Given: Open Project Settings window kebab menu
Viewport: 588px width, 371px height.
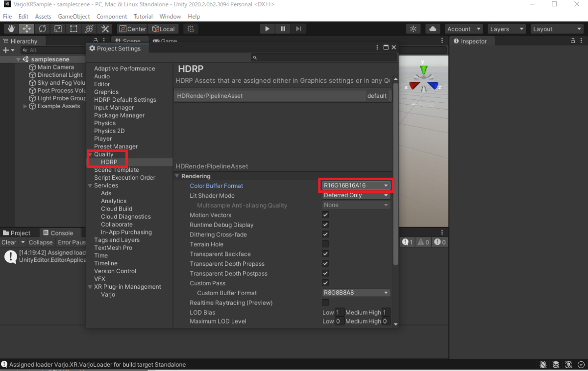Looking at the screenshot, I should point(377,47).
